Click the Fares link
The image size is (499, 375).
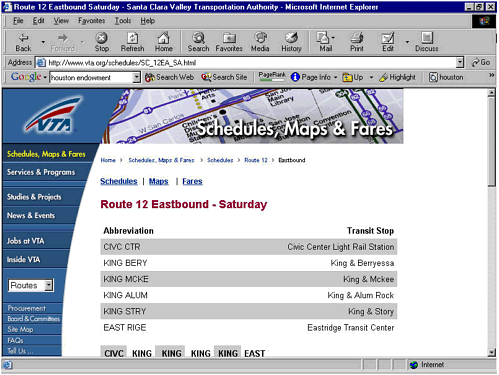tap(192, 181)
